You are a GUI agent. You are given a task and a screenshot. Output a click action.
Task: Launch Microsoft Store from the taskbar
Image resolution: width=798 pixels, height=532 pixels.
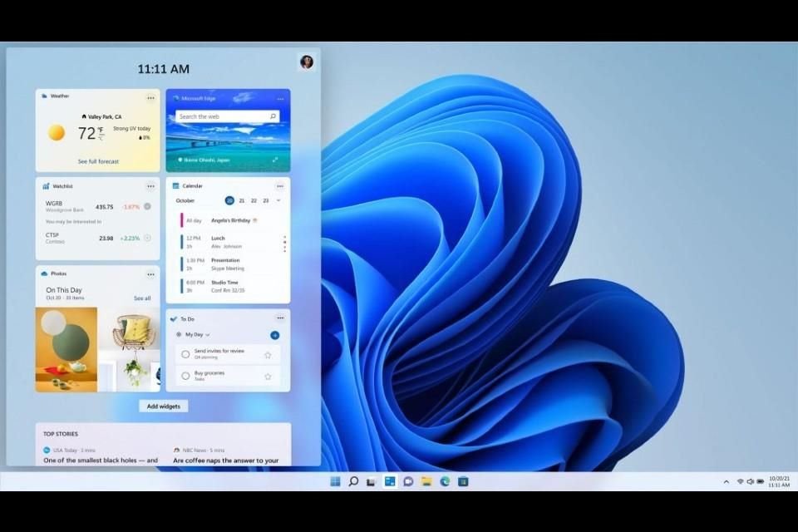[x=463, y=481]
